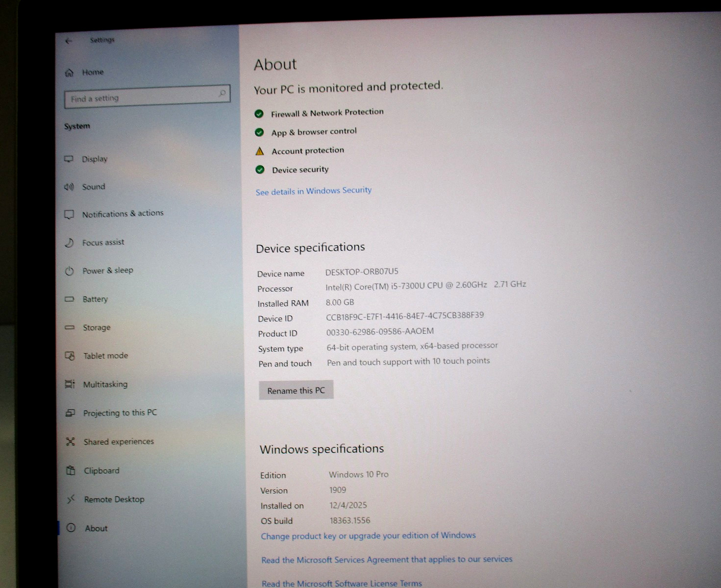Viewport: 721px width, 588px height.
Task: Click the Device security label
Action: (300, 170)
